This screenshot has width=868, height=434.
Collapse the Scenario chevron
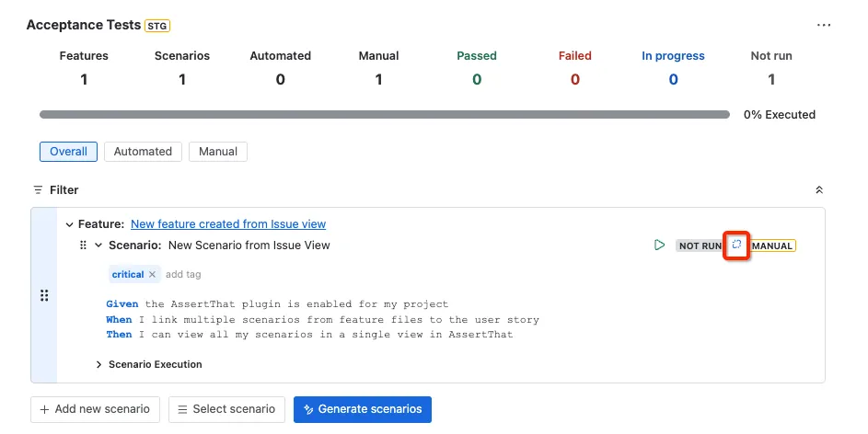point(98,245)
